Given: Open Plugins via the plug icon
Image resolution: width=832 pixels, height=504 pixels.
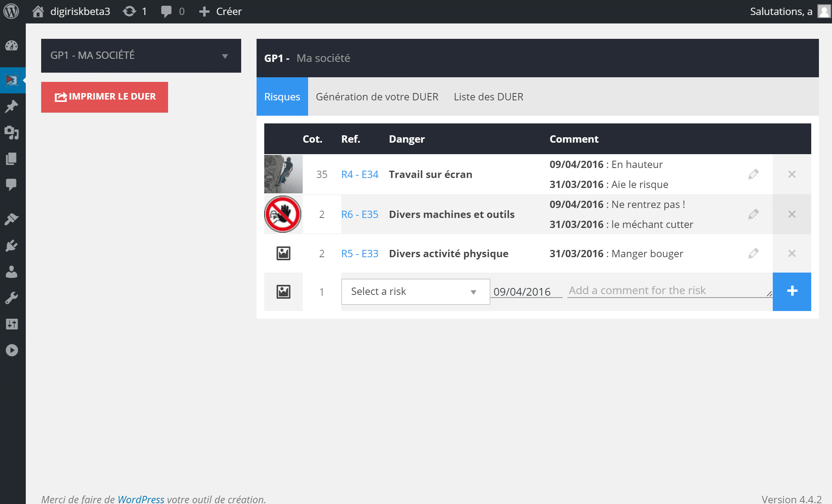Looking at the screenshot, I should [12, 246].
